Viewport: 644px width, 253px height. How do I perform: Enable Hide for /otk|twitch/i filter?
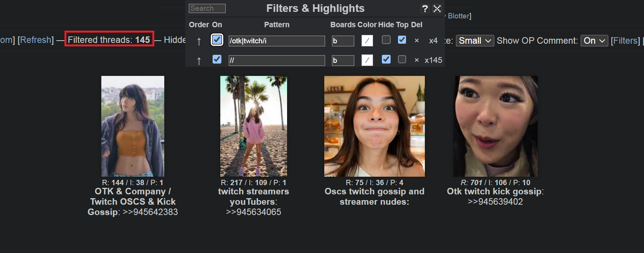[x=386, y=39]
